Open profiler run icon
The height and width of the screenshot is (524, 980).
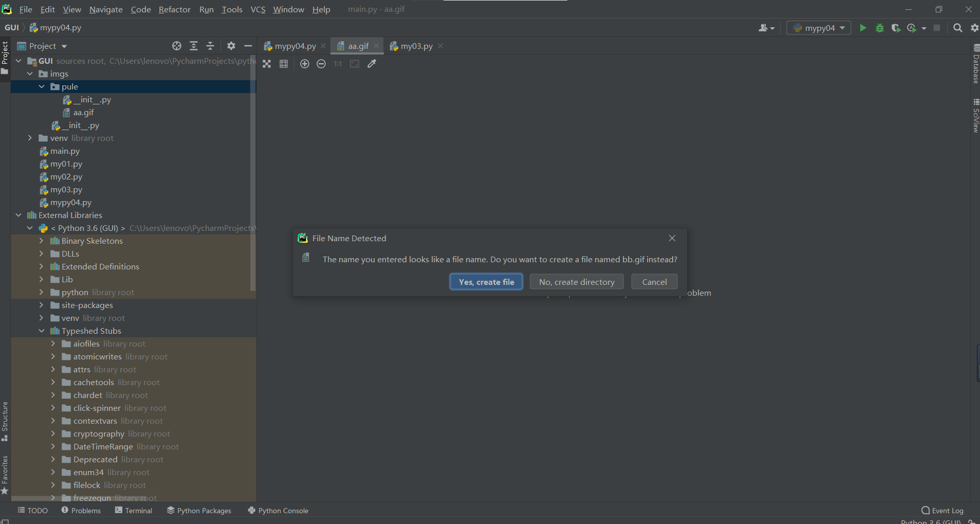(x=912, y=28)
